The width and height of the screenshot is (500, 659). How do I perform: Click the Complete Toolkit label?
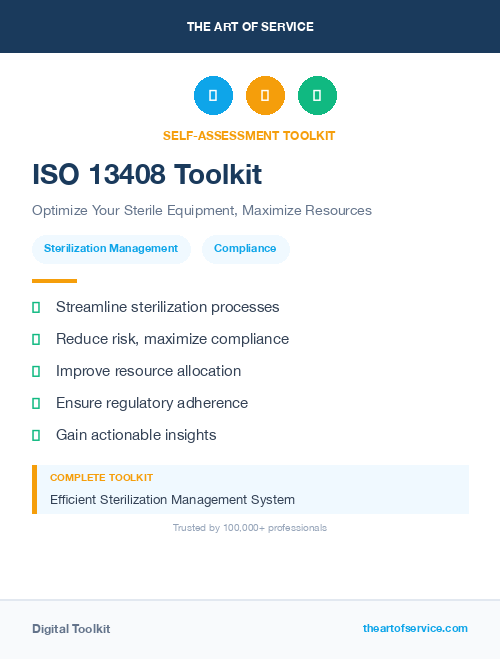pos(101,478)
